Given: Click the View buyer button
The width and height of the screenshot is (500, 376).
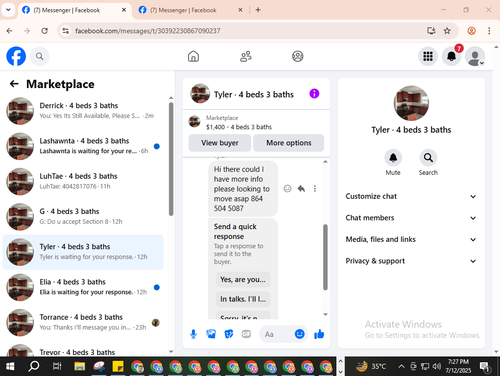Looking at the screenshot, I should click(x=220, y=143).
